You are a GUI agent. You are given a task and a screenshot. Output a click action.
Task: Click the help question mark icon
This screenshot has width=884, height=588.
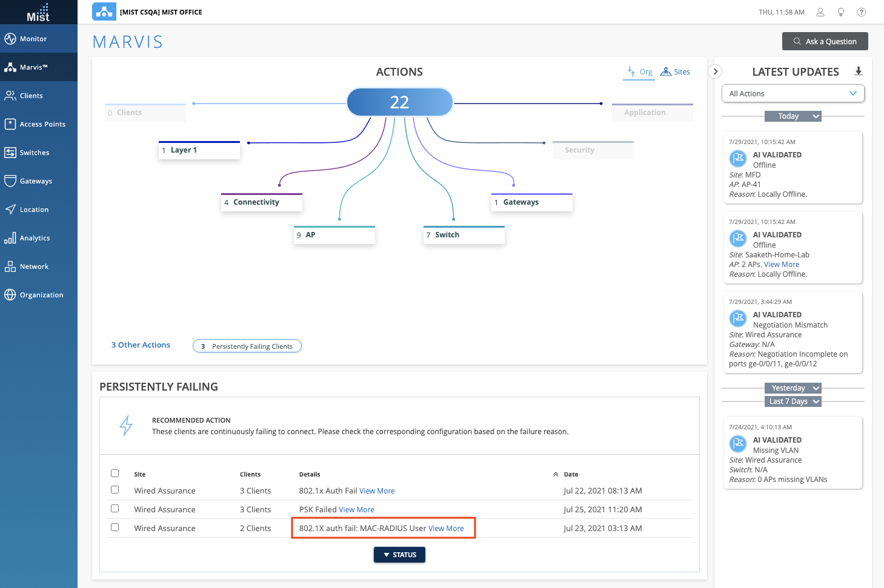pyautogui.click(x=861, y=12)
